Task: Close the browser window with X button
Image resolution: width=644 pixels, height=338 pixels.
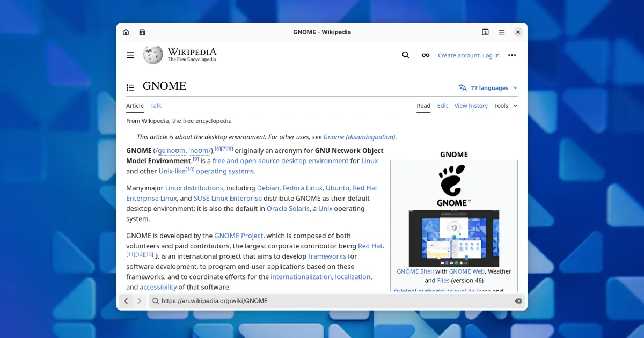Action: pyautogui.click(x=518, y=32)
